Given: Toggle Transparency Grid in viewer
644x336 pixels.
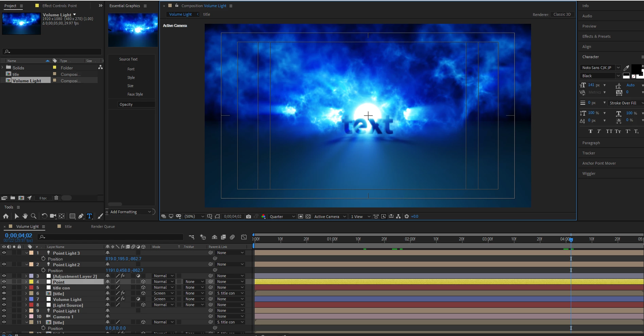Looking at the screenshot, I should click(x=308, y=216).
